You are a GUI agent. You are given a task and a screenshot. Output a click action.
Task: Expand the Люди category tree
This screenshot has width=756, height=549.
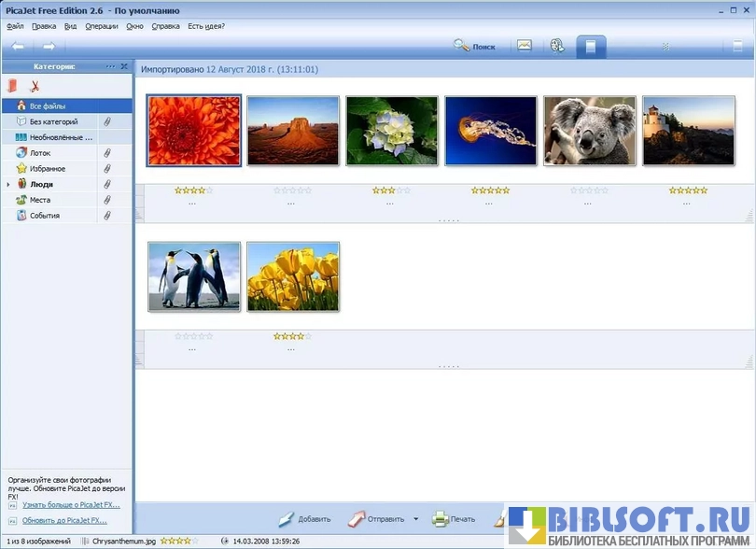tap(8, 185)
